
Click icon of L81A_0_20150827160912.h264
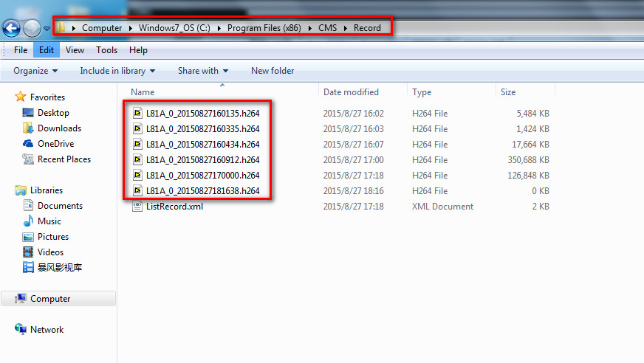(137, 159)
